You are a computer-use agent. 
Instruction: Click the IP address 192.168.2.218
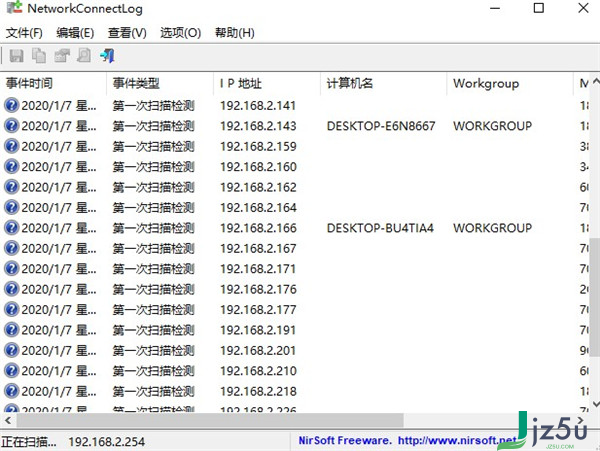258,391
